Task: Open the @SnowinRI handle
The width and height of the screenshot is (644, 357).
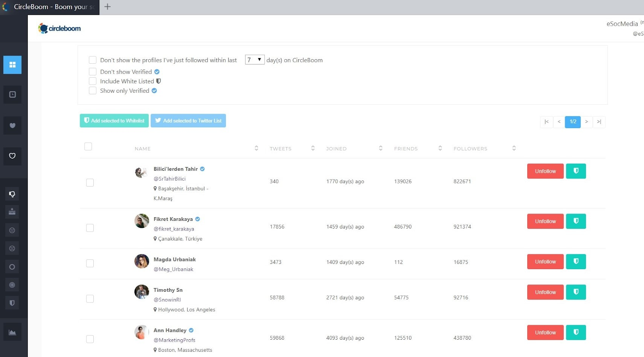Action: (x=167, y=300)
